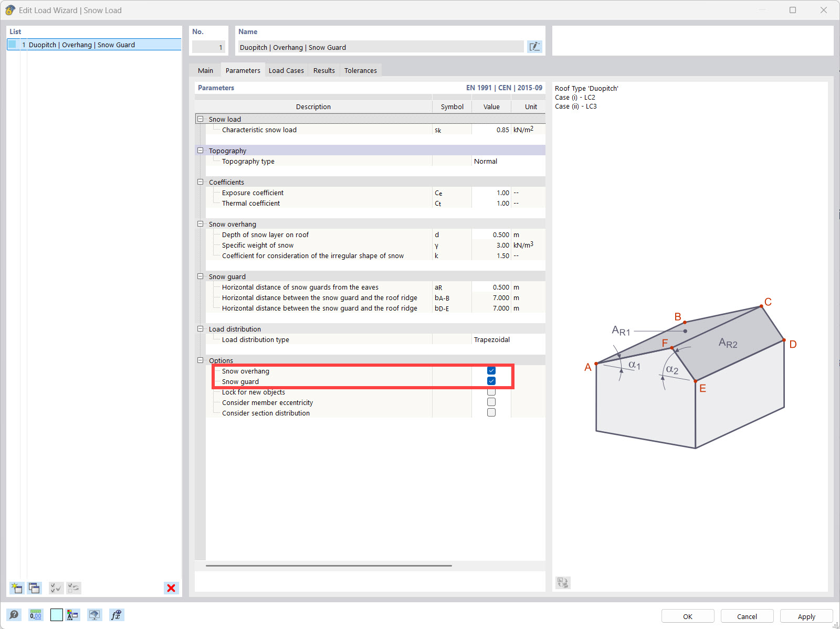The height and width of the screenshot is (629, 840).
Task: Open the help assistant
Action: coord(14,615)
